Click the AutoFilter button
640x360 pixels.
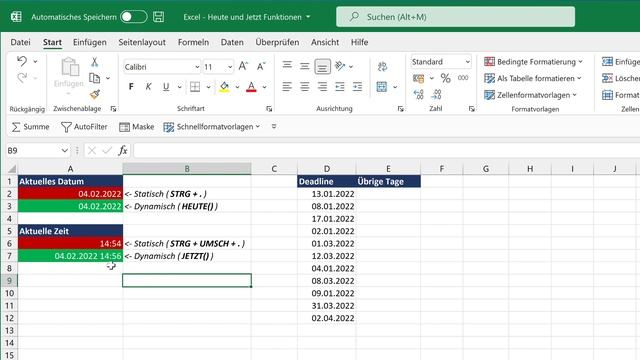tap(84, 127)
